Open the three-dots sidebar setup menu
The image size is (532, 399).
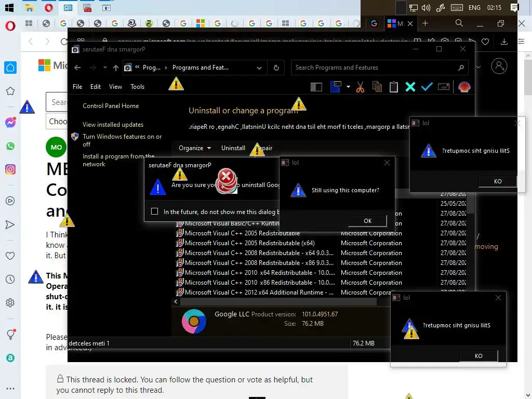(x=10, y=389)
